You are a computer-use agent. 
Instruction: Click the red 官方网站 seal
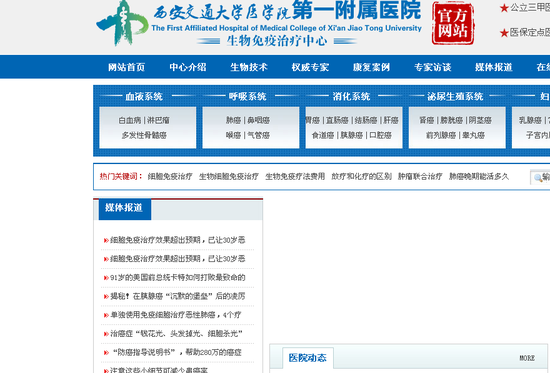click(x=453, y=23)
